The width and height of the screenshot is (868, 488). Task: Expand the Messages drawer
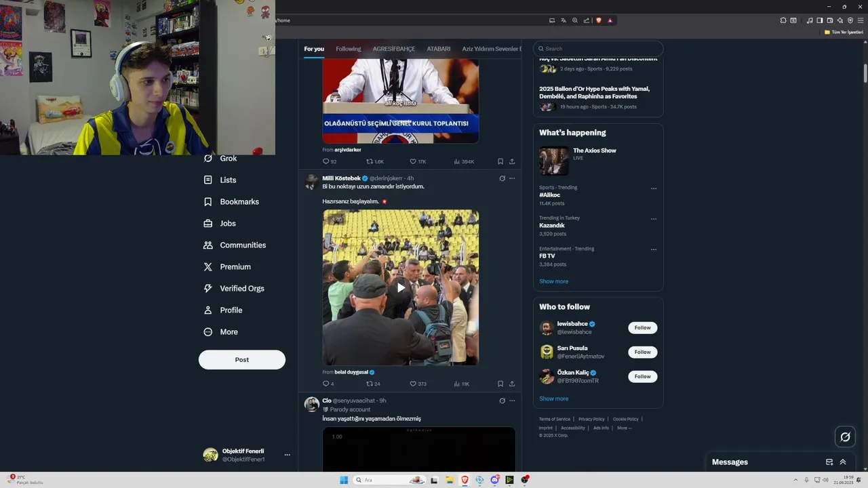click(843, 462)
